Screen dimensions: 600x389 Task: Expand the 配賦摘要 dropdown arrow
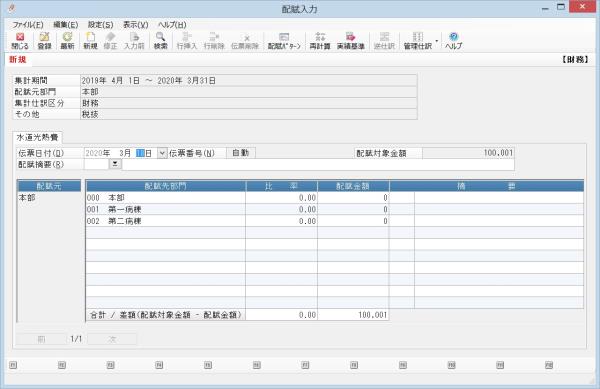(115, 164)
